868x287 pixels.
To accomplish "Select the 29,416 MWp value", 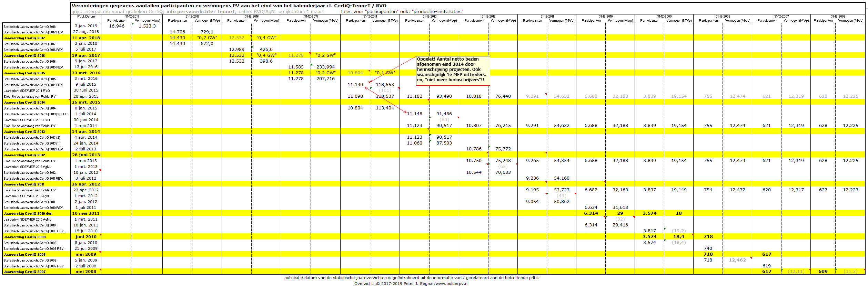I will click(x=620, y=225).
